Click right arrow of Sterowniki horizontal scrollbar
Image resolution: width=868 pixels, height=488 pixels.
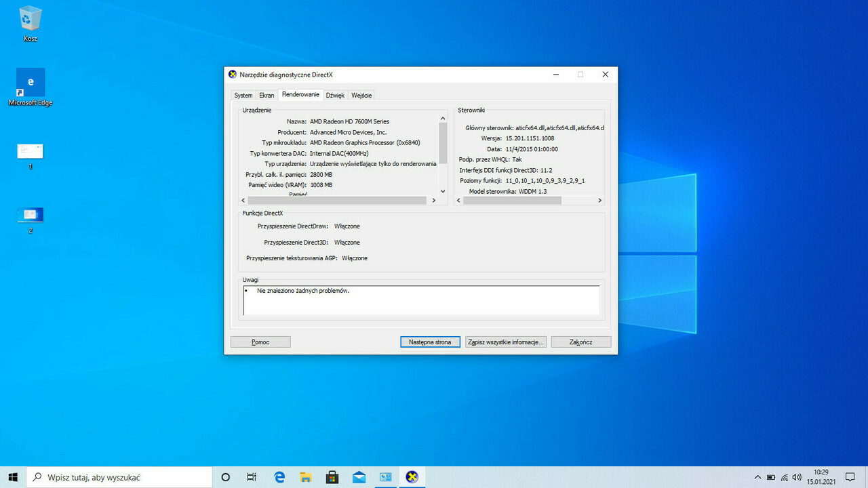(x=599, y=201)
